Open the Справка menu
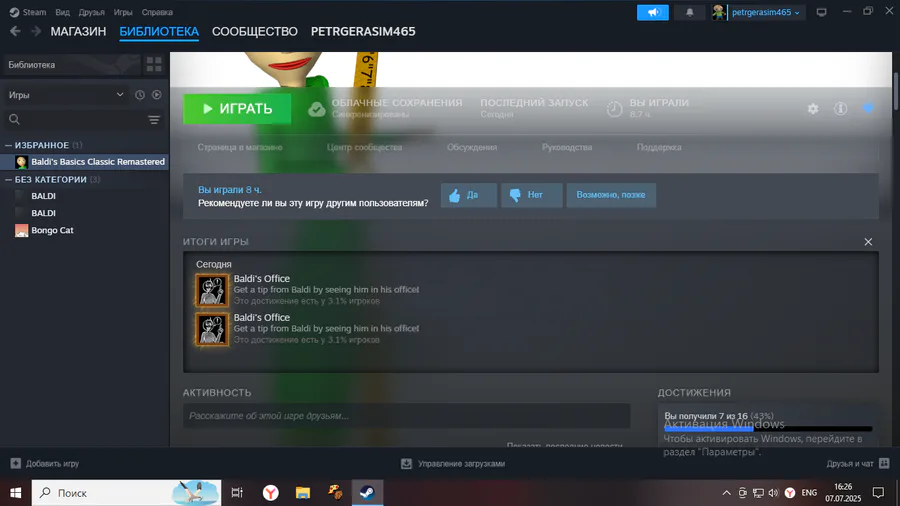The image size is (900, 506). point(157,12)
